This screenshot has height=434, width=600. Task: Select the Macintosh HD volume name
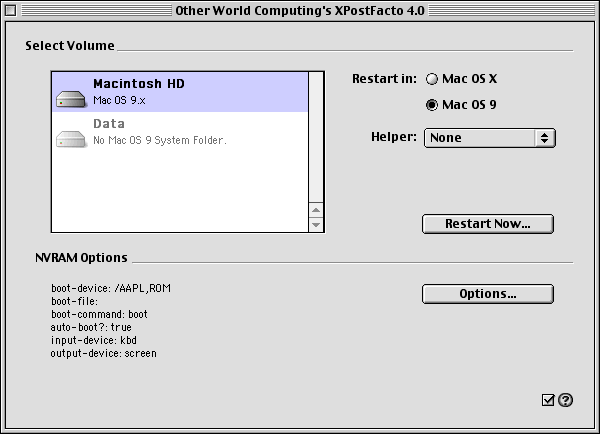139,84
